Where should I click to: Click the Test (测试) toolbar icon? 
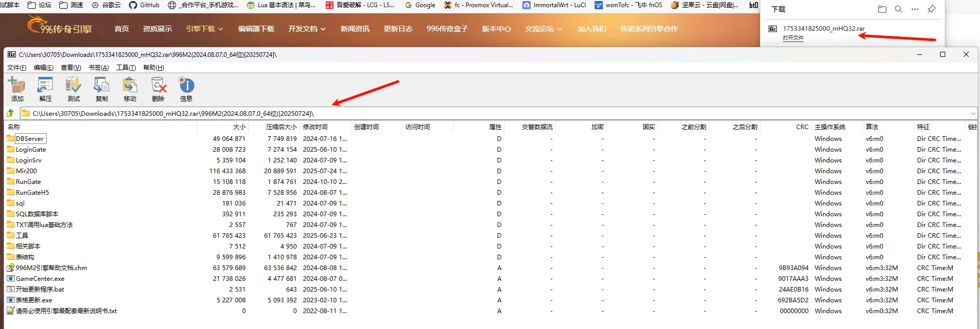click(x=73, y=89)
